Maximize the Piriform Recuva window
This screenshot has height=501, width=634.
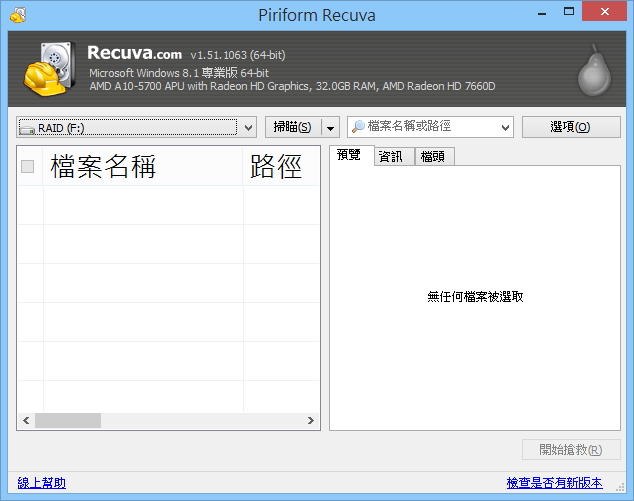coord(569,11)
